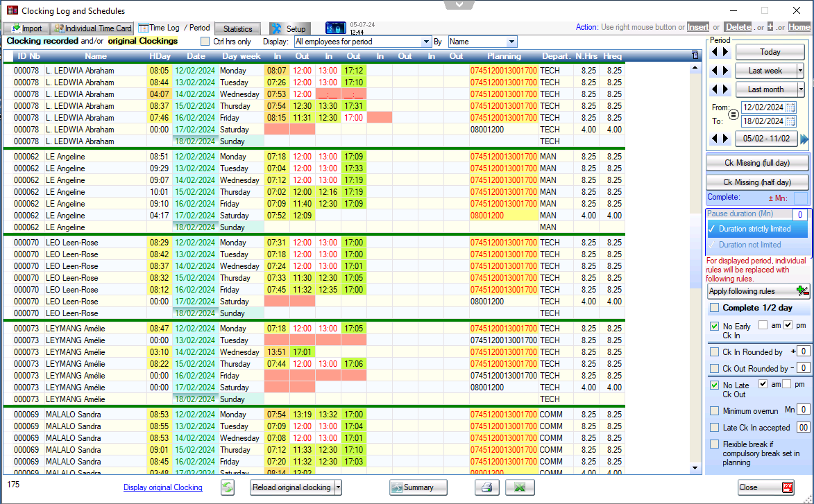Switch to the Statistics tab
Image resolution: width=814 pixels, height=504 pixels.
pyautogui.click(x=237, y=29)
